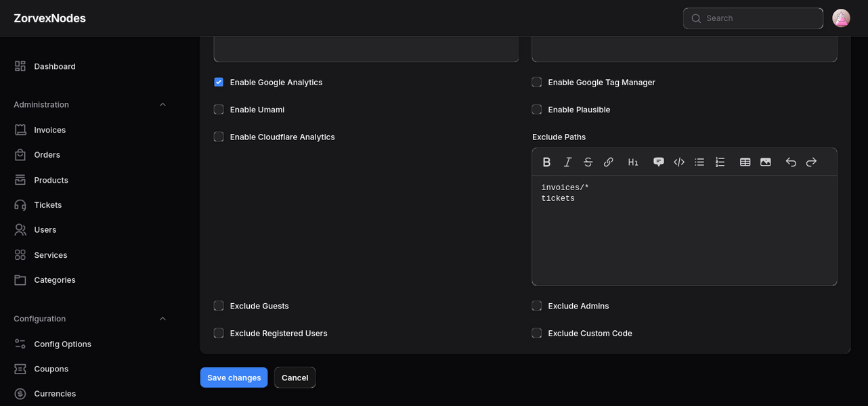Check the Exclude Guests checkbox
Image resolution: width=868 pixels, height=406 pixels.
(219, 306)
